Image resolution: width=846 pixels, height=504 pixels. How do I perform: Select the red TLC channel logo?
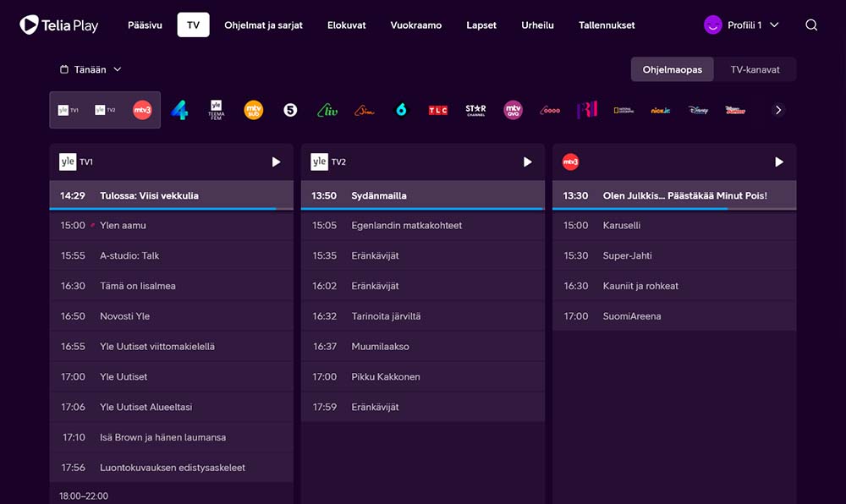coord(438,110)
